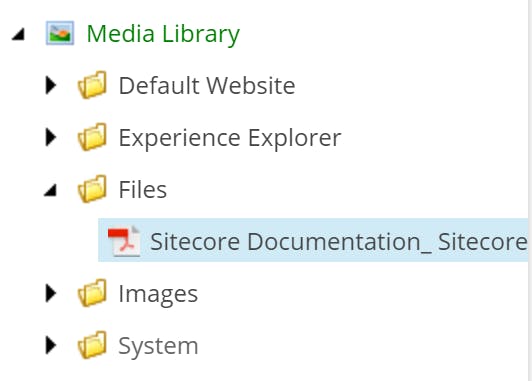Click the PDF icon of Sitecore Documentation
Viewport: 532px width, 381px height.
click(124, 241)
